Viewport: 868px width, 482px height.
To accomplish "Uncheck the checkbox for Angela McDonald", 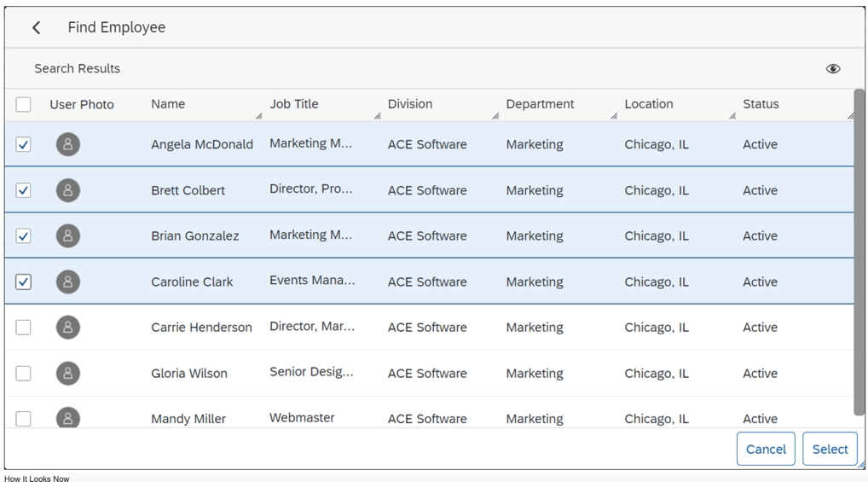I will [24, 144].
